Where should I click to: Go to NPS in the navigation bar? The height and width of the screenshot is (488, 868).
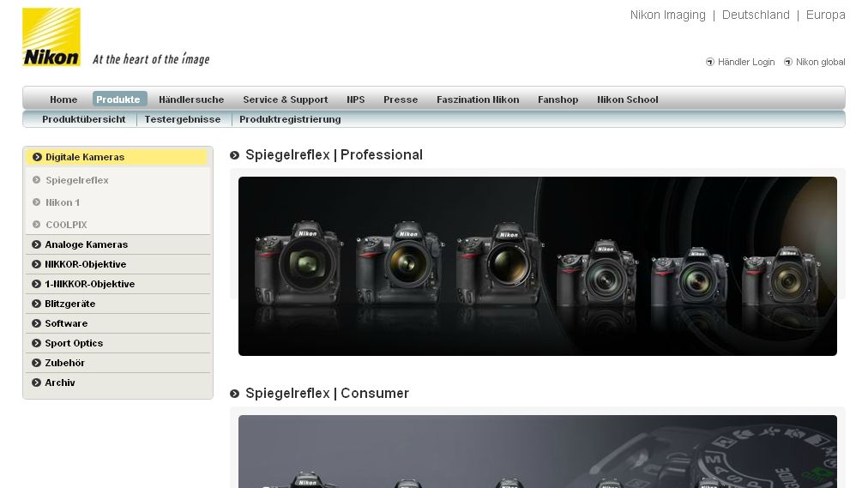click(x=356, y=99)
